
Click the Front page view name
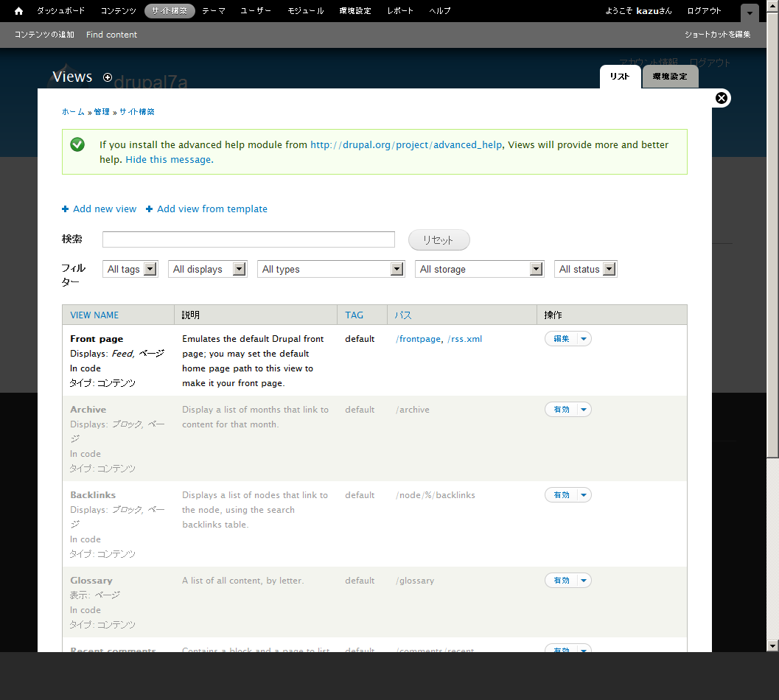pos(97,339)
